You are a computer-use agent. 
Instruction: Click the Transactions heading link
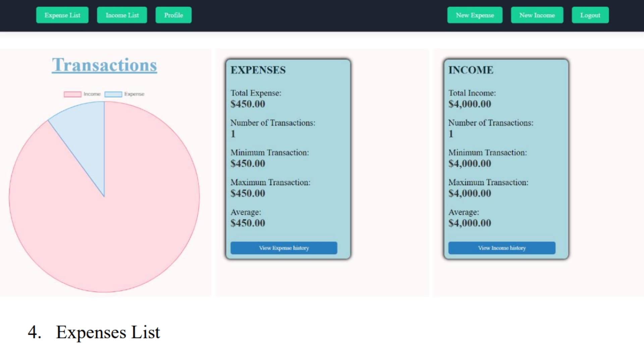(104, 65)
